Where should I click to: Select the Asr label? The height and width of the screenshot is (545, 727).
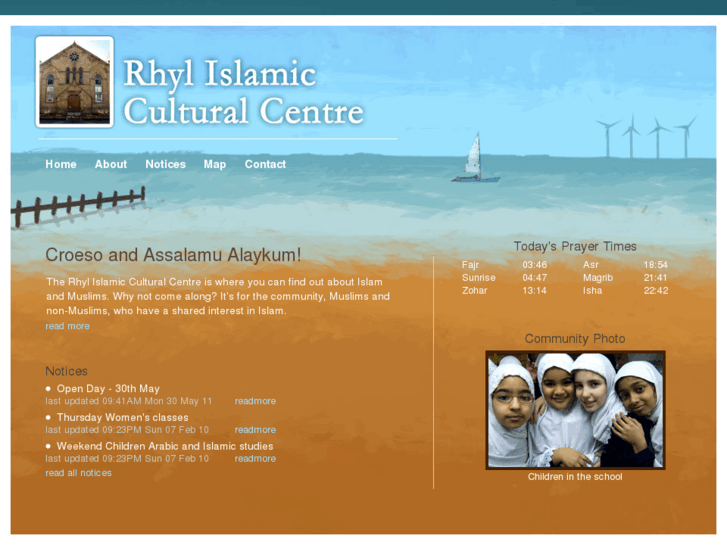591,265
